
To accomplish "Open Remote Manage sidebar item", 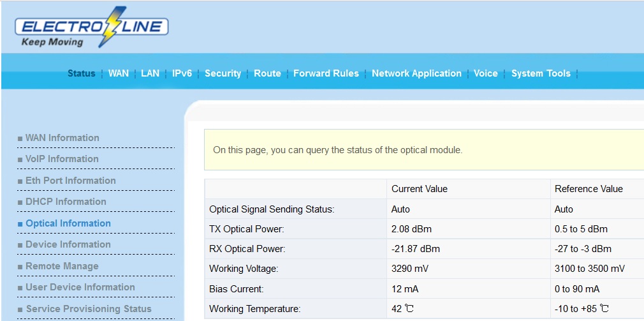I will [x=62, y=266].
